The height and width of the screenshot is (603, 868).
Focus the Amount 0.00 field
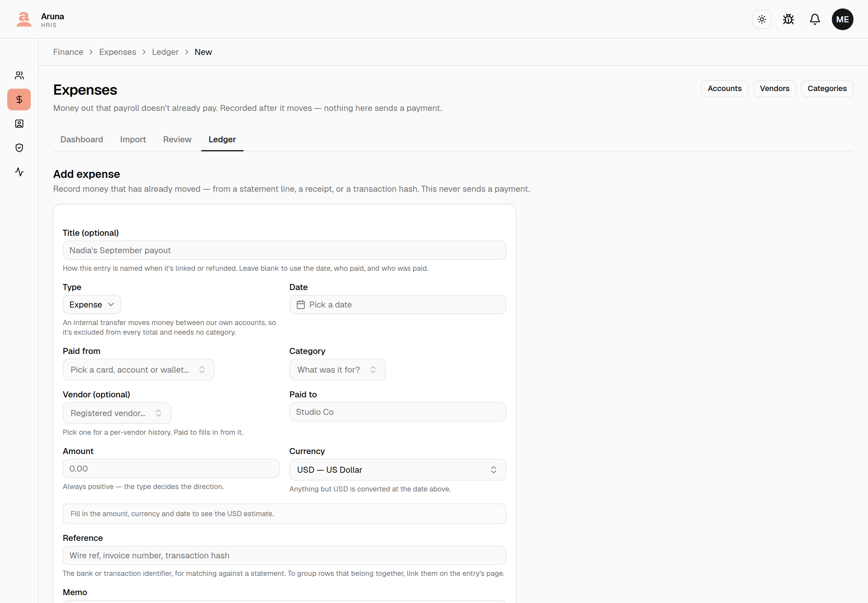coord(171,469)
